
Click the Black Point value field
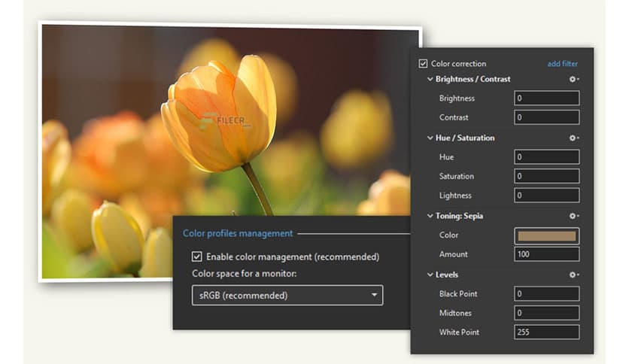click(x=547, y=294)
